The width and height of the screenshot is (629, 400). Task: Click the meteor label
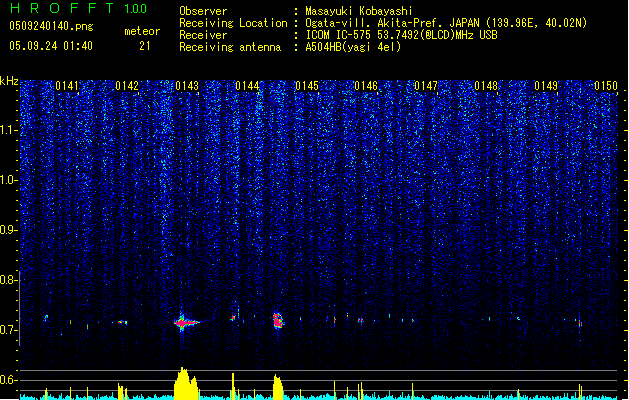click(142, 31)
